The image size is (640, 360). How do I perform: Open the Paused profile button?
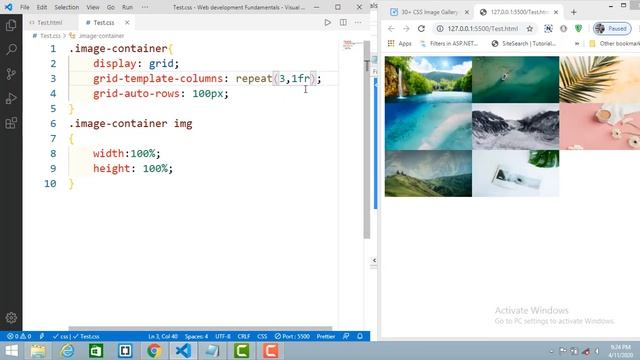tap(612, 29)
